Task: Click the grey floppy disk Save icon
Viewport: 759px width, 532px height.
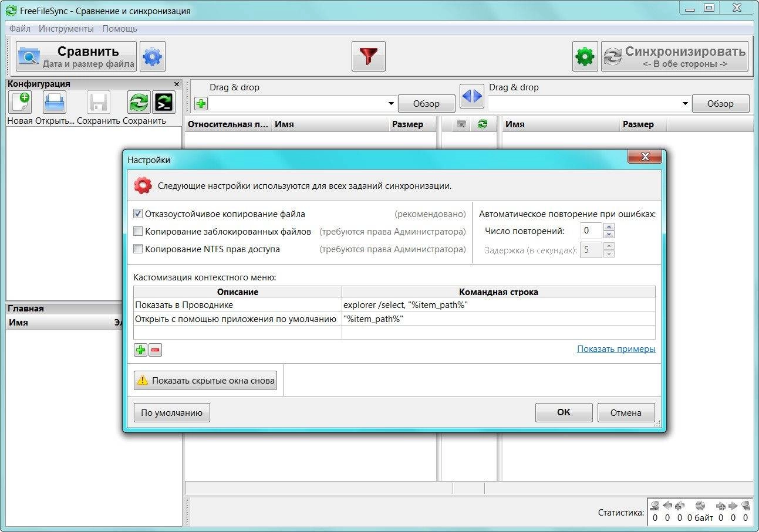Action: click(99, 103)
